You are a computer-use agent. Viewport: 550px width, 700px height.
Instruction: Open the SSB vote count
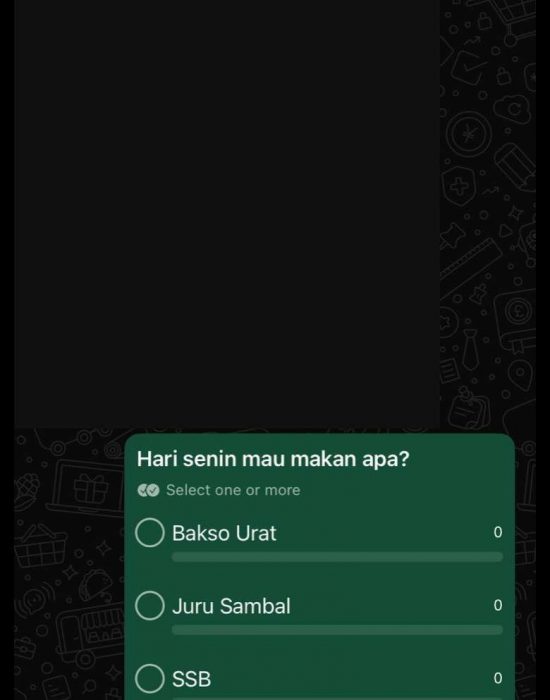coord(498,678)
